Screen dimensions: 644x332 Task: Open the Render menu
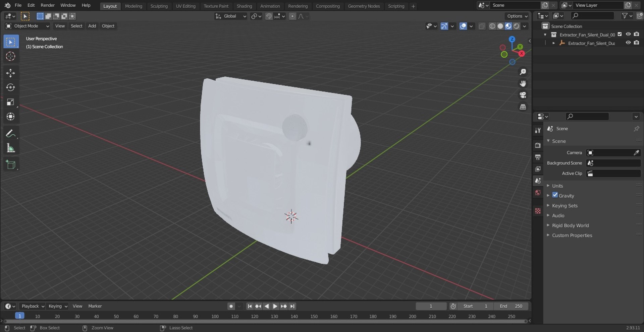click(x=48, y=5)
